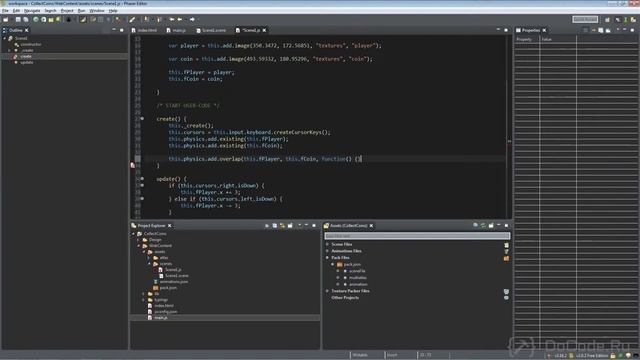Select main.js in Project Explorer
This screenshot has height=360, width=640.
(x=160, y=318)
